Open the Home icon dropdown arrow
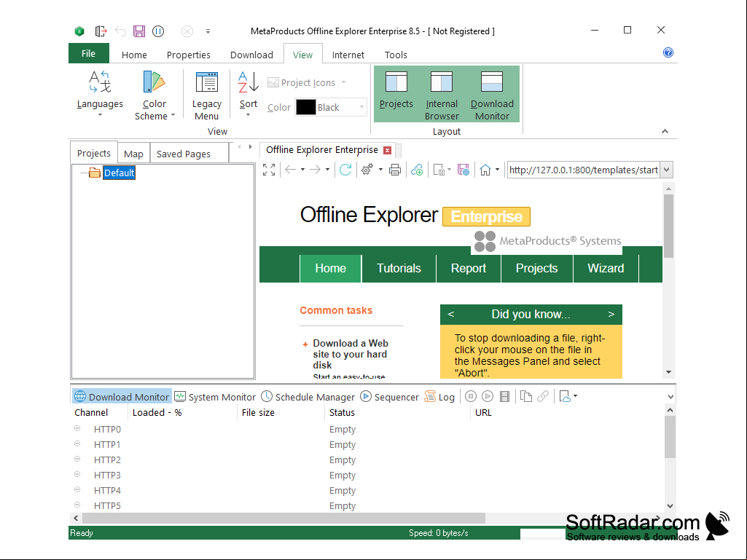This screenshot has width=747, height=560. click(497, 170)
